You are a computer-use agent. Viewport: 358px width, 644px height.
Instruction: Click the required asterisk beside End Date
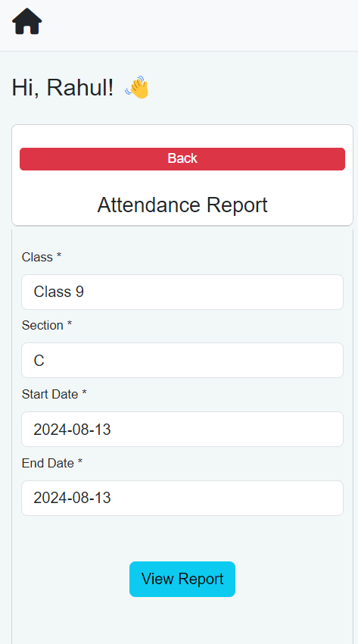[80, 462]
